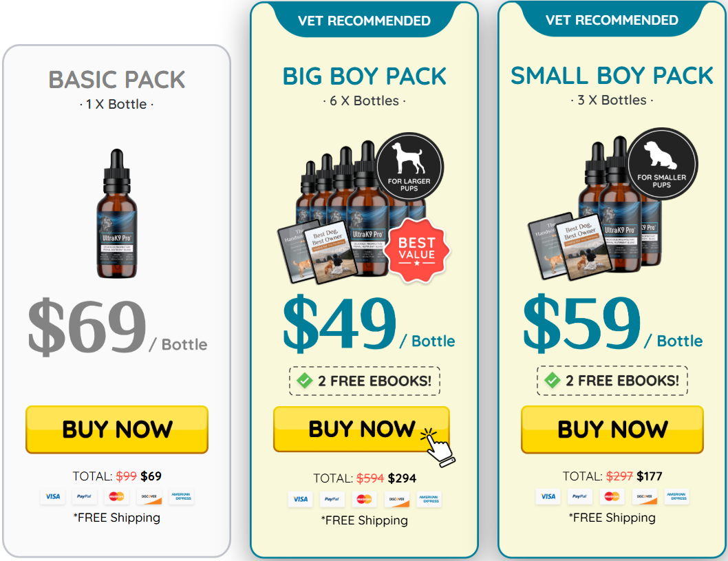Click the Visa icon under Basic Pack
Screen dimensions: 728x561
pos(53,496)
